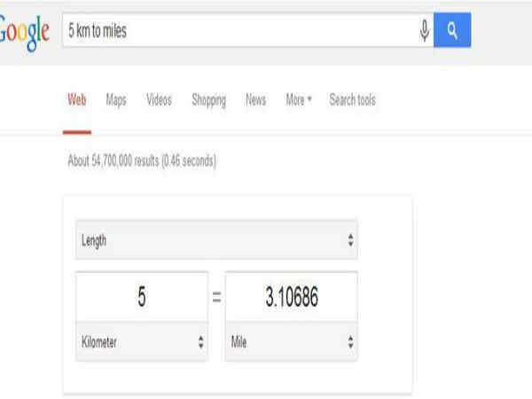Go to the Shopping tab
Image resolution: width=532 pixels, height=399 pixels.
[x=208, y=100]
